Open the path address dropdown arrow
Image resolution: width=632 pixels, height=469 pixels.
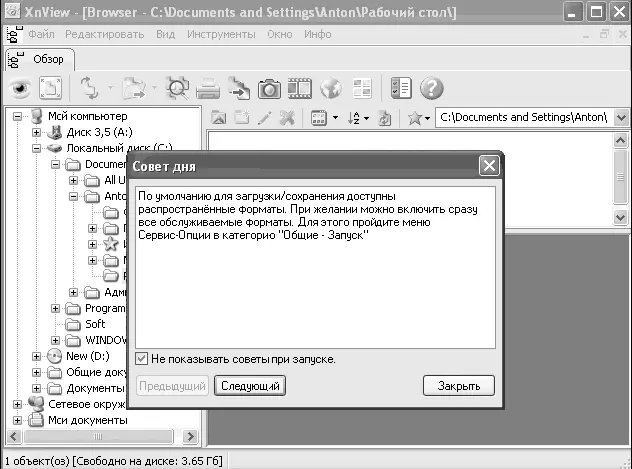(621, 118)
